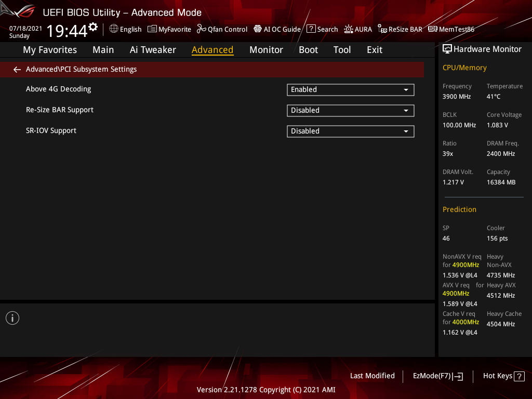Switch to EzMode with F7 button
Image resolution: width=532 pixels, height=399 pixels.
[437, 376]
